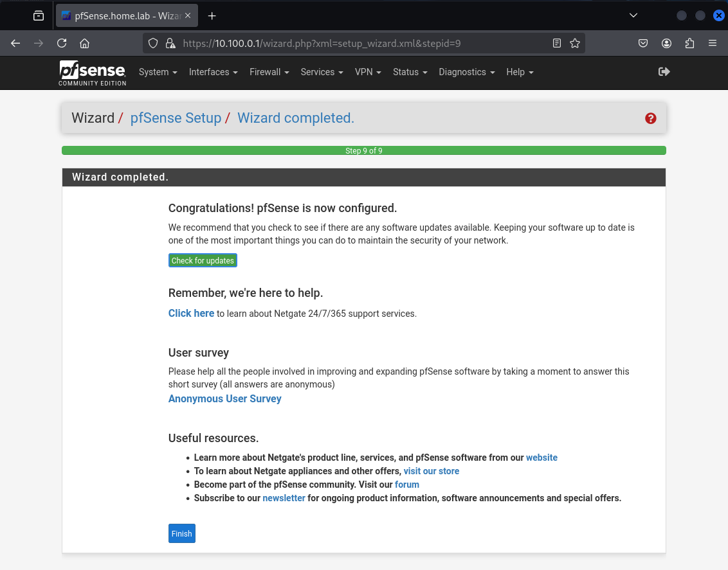Click the browser back arrow
The height and width of the screenshot is (570, 728).
point(15,43)
